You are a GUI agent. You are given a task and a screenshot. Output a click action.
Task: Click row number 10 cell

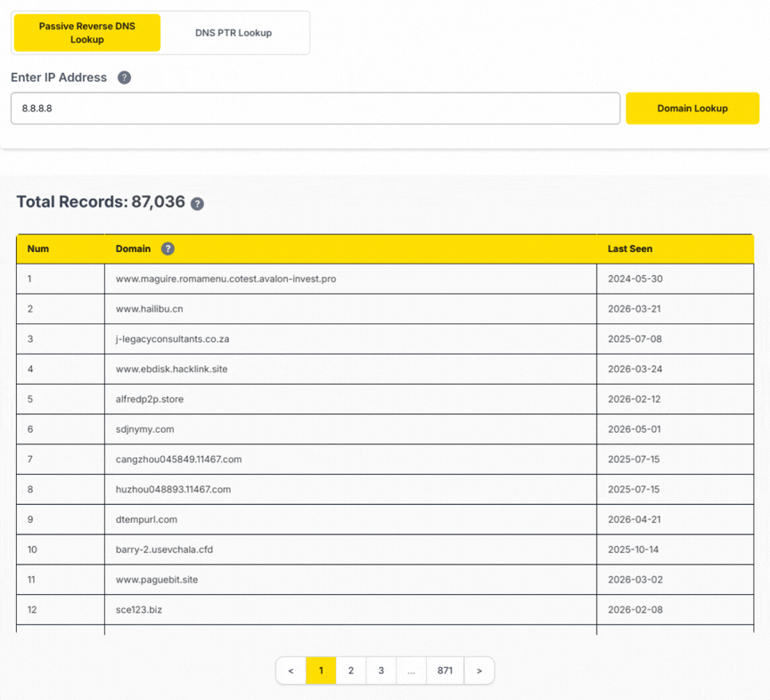point(61,549)
